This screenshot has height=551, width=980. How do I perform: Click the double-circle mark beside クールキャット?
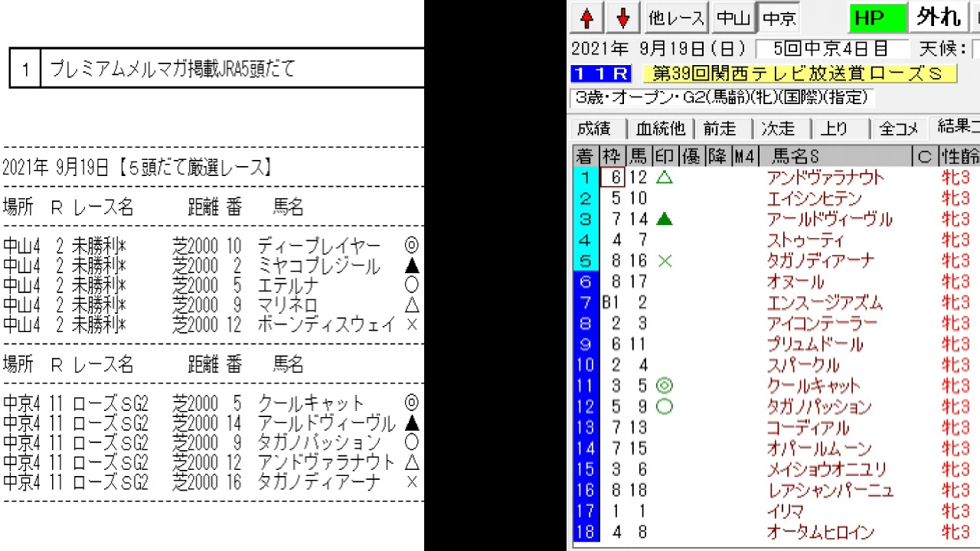tap(664, 386)
